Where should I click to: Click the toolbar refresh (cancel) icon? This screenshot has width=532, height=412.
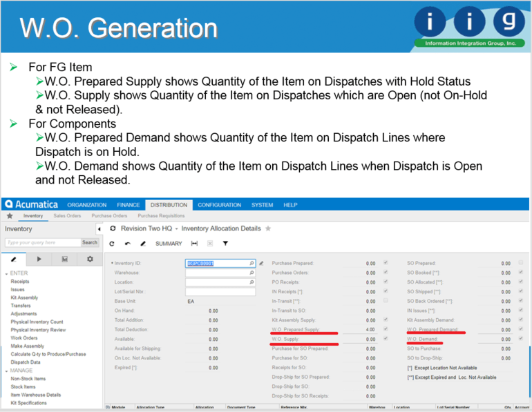[x=112, y=244]
